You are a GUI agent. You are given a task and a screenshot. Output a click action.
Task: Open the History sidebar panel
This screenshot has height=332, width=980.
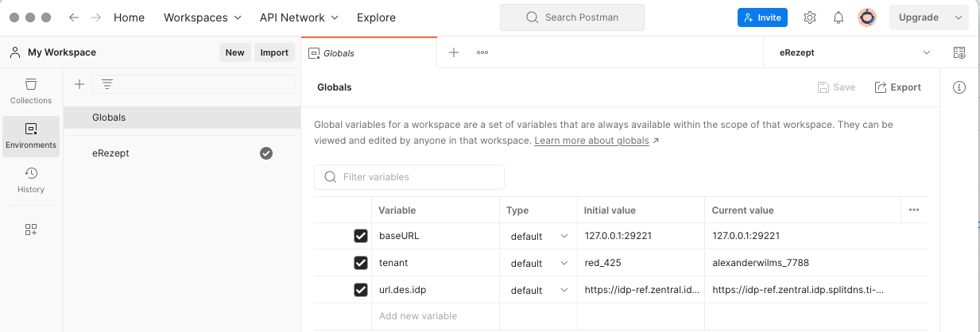[x=31, y=180]
